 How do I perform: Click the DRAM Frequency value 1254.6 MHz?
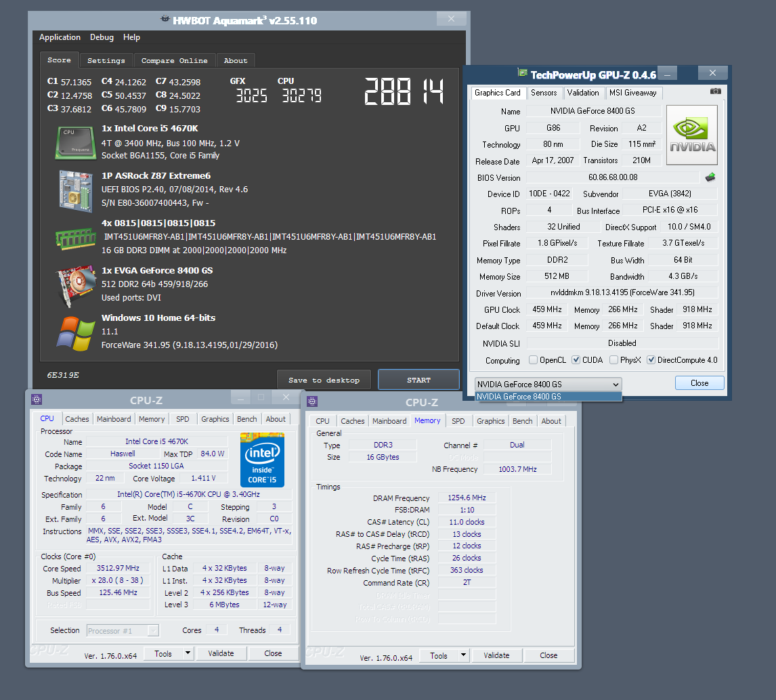pos(467,498)
